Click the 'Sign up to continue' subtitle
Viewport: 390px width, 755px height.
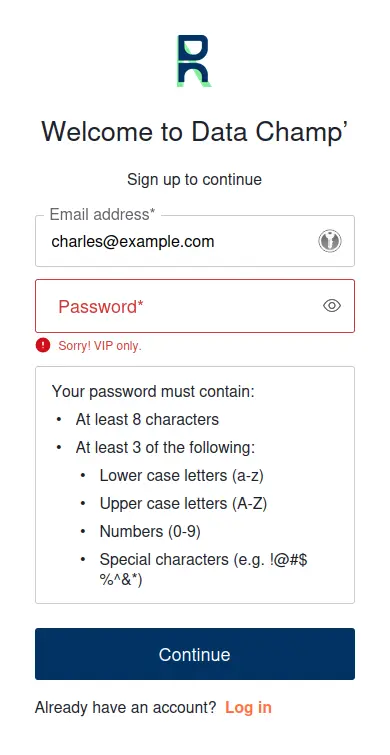pyautogui.click(x=195, y=180)
